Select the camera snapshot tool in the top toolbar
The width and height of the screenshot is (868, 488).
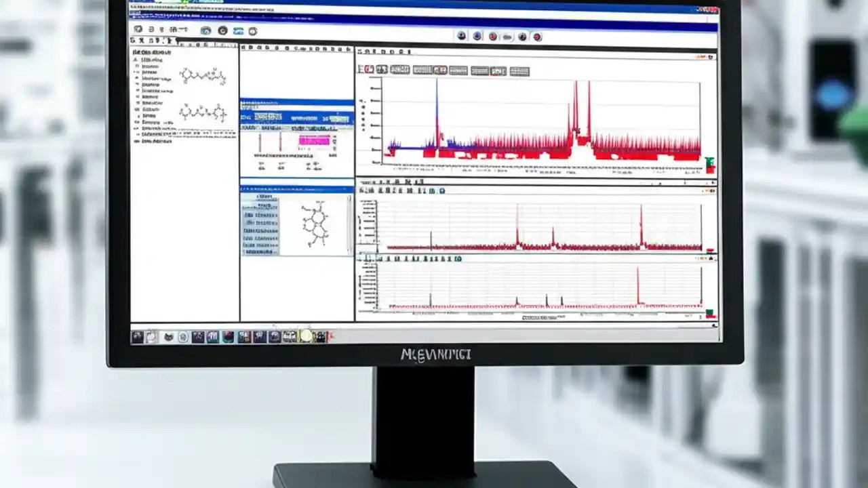pos(207,30)
